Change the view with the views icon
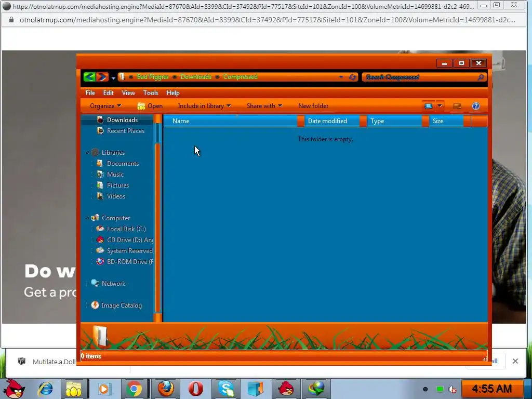 point(428,106)
